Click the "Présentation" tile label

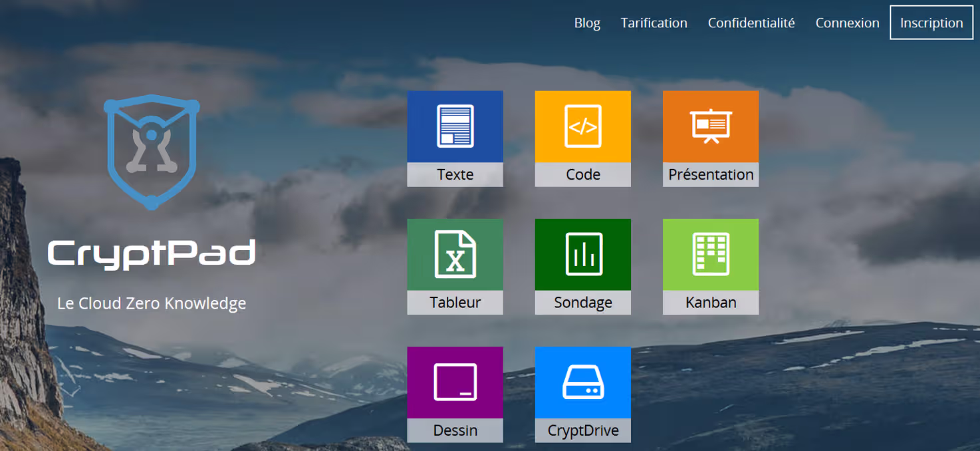coord(710,174)
